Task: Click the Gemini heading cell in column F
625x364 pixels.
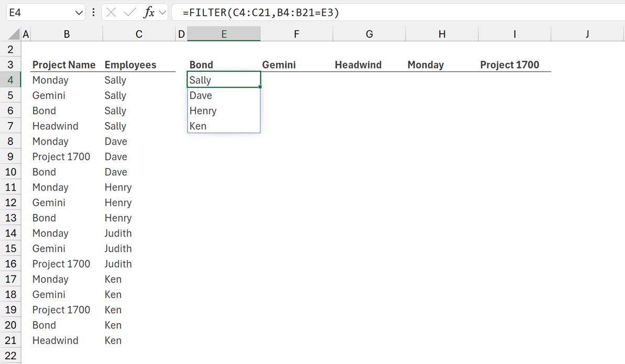Action: point(279,65)
